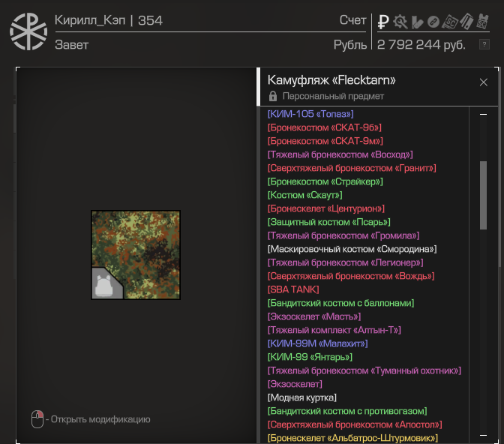This screenshot has height=444, width=504.
Task: Select Маскировочный костюм «Смородина» entry
Action: pos(352,249)
